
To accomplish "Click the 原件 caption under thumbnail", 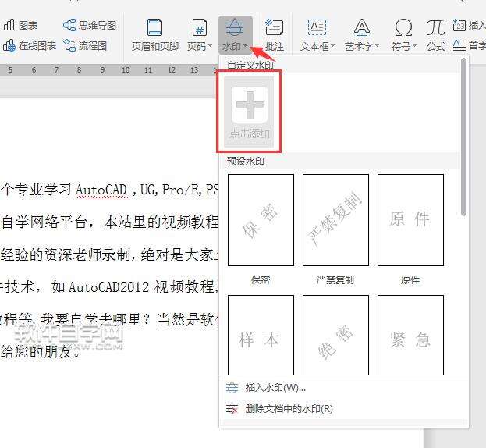I will click(x=410, y=280).
